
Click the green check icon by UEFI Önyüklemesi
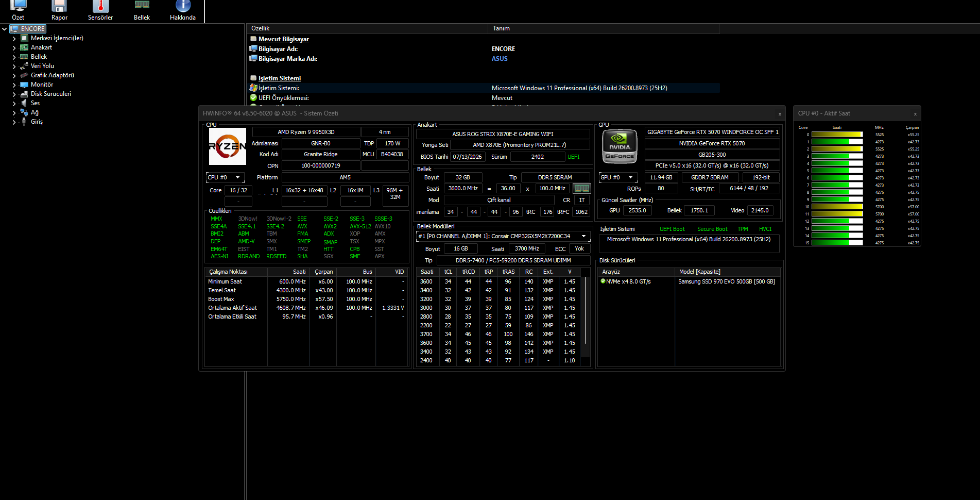tap(253, 98)
